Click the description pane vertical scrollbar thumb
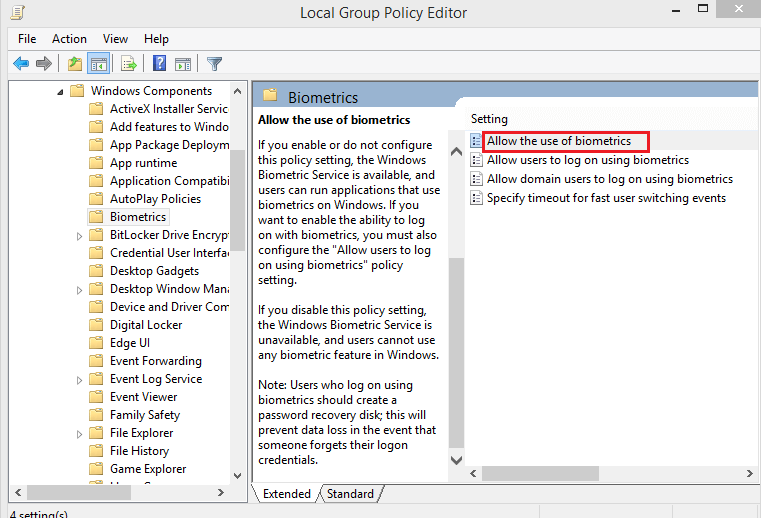761x518 pixels. pyautogui.click(x=456, y=352)
